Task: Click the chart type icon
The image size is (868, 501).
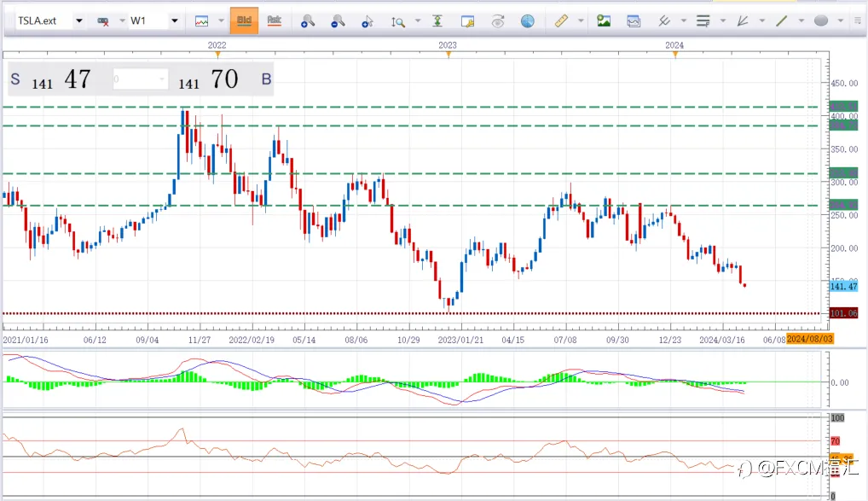Action: [202, 21]
